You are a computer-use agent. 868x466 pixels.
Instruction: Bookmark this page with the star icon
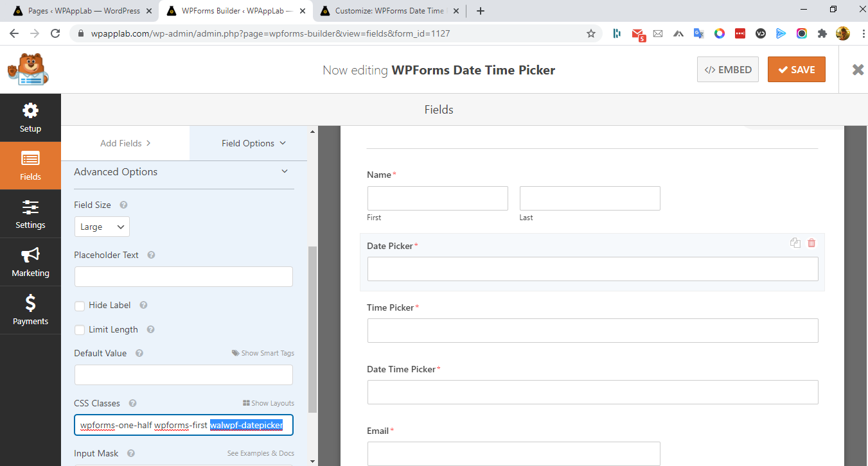pos(590,33)
